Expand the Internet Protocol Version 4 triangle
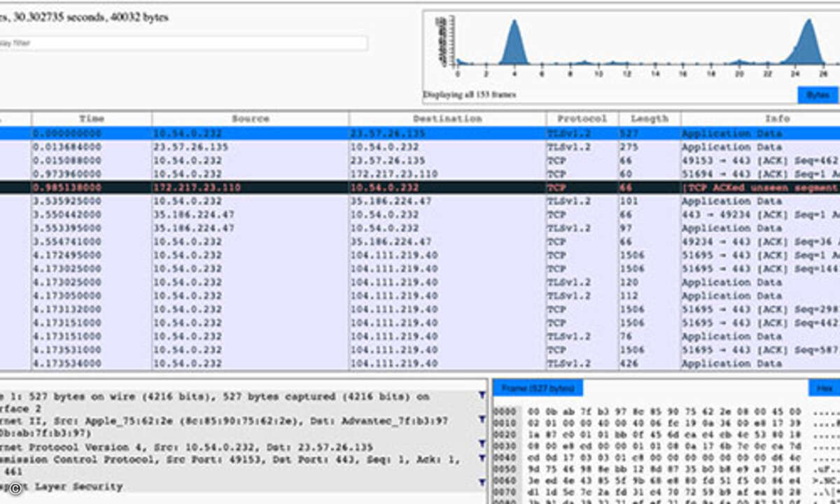Viewport: 840px width, 504px height. (482, 444)
